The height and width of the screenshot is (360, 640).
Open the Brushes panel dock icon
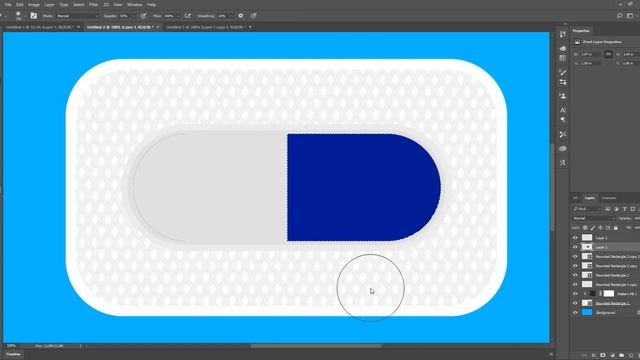pos(563,72)
